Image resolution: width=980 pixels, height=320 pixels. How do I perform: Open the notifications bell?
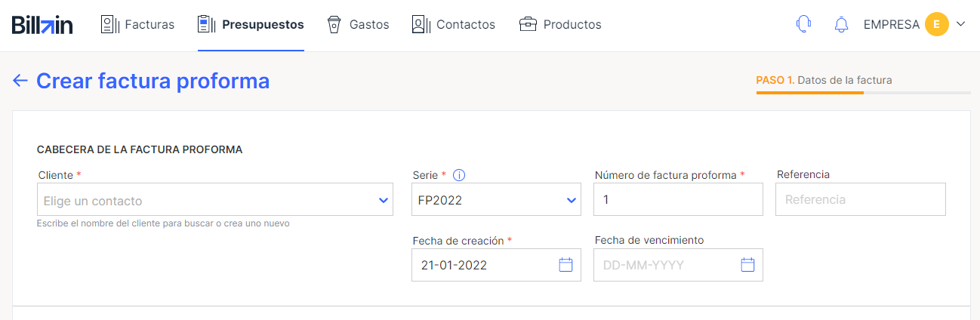(x=841, y=24)
